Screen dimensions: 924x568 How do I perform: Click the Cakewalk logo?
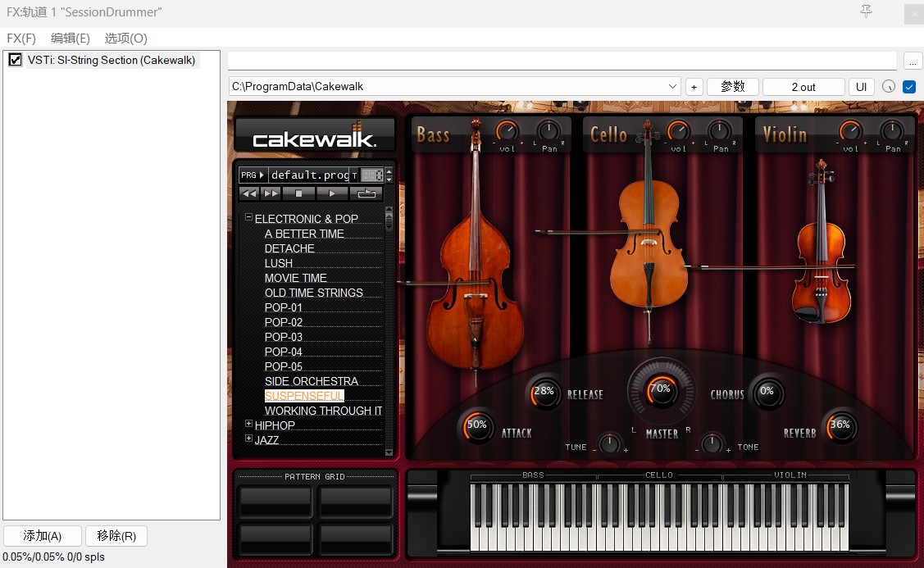[315, 135]
